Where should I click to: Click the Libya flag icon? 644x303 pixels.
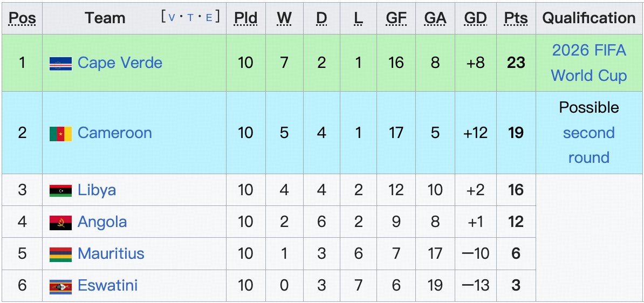[x=60, y=191]
